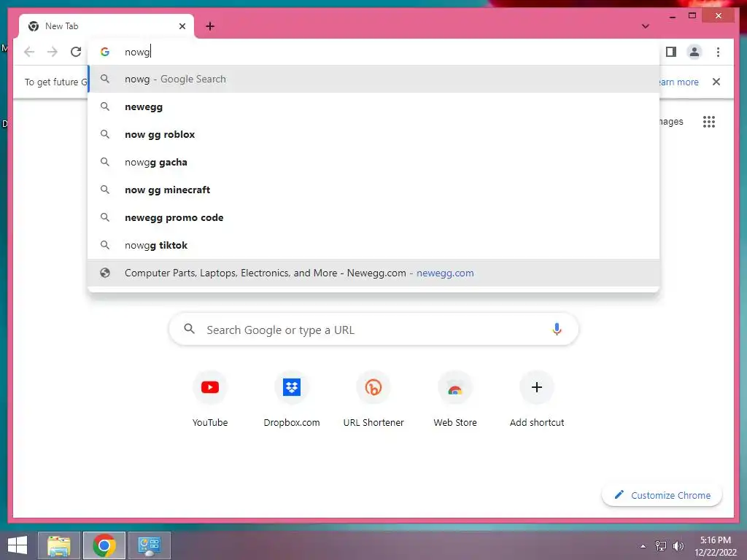Click search icon next to 'newegg promo code'
This screenshot has height=560, width=747.
coord(105,217)
